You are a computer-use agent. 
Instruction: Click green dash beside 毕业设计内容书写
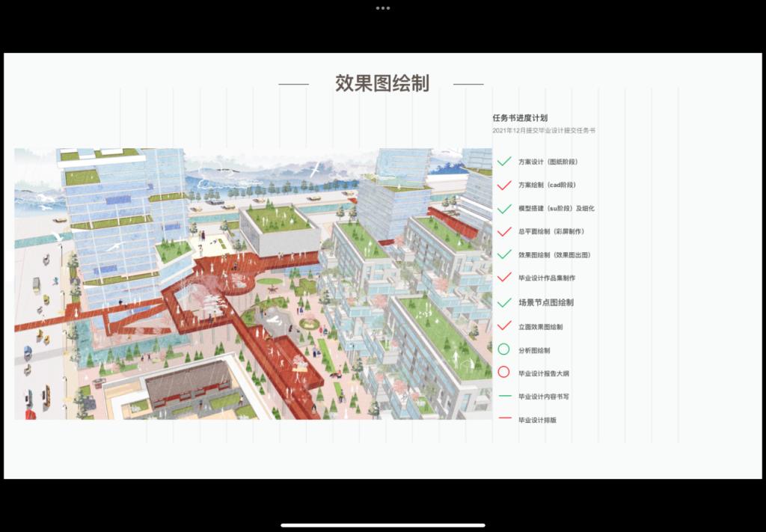pyautogui.click(x=504, y=397)
